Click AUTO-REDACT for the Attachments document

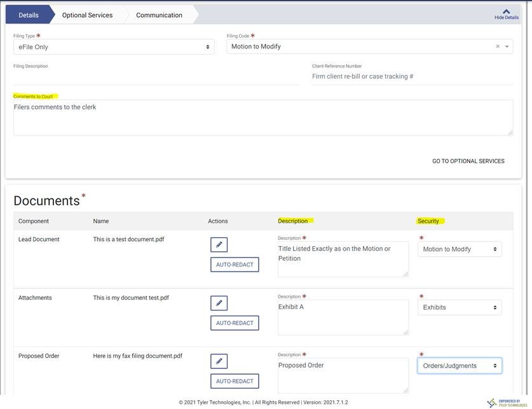tap(235, 323)
